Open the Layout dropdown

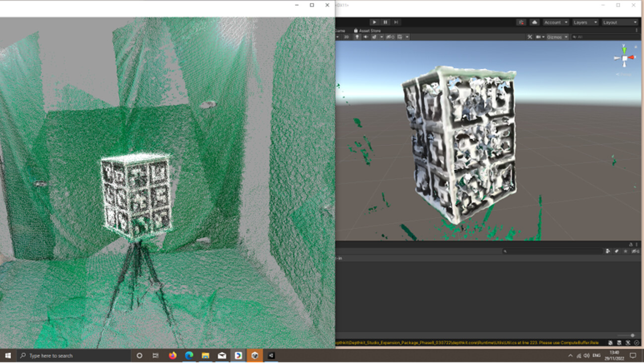[619, 22]
